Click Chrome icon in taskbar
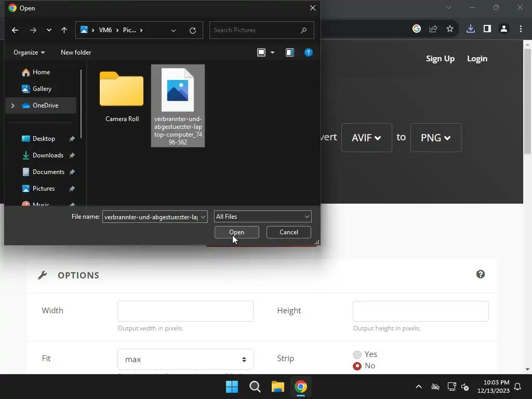The height and width of the screenshot is (399, 532). point(301,387)
